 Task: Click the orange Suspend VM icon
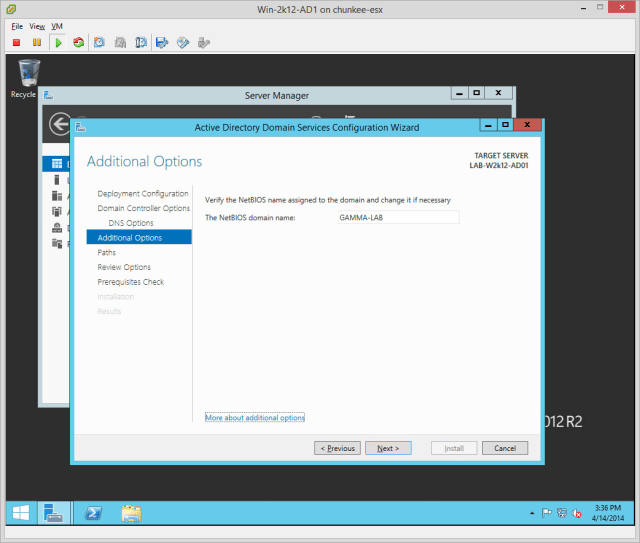pos(37,42)
